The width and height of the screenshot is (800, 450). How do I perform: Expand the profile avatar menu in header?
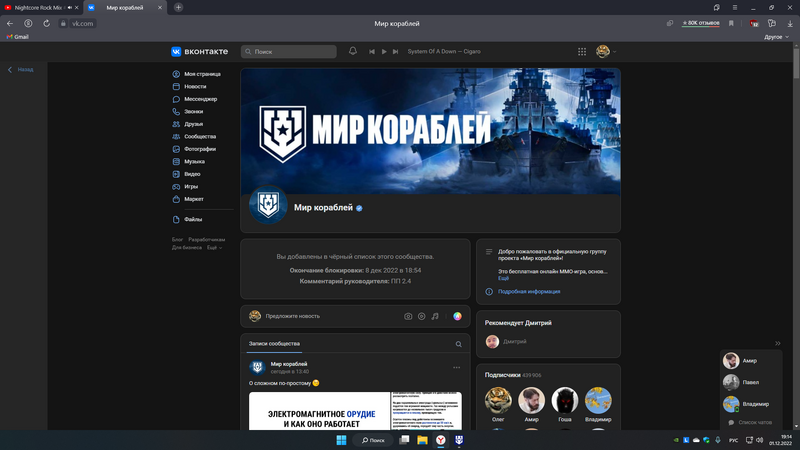[x=606, y=51]
